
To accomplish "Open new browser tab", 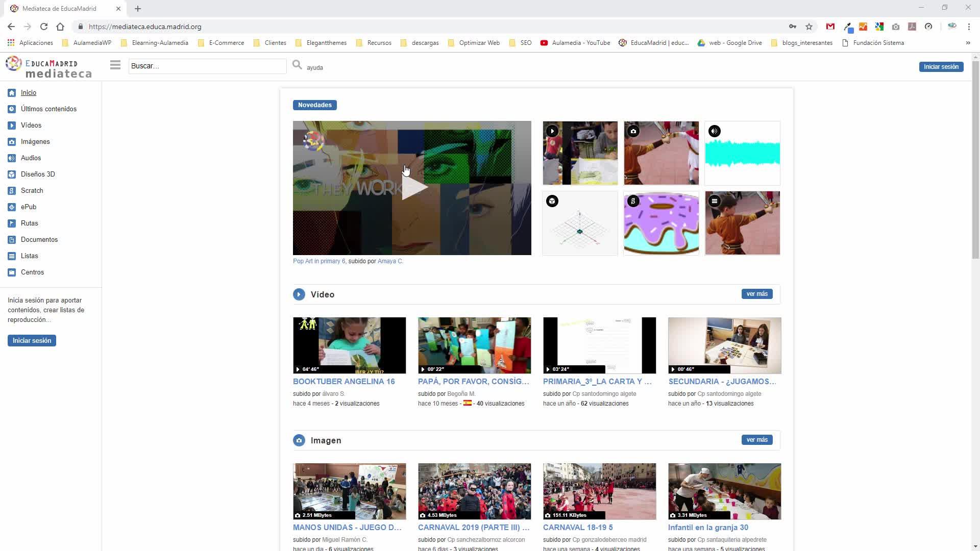I will click(138, 9).
